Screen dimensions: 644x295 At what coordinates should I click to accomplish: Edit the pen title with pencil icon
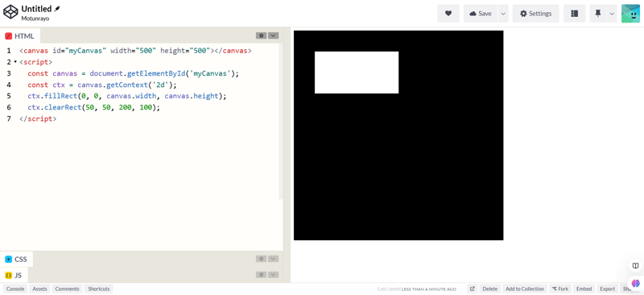(x=57, y=9)
